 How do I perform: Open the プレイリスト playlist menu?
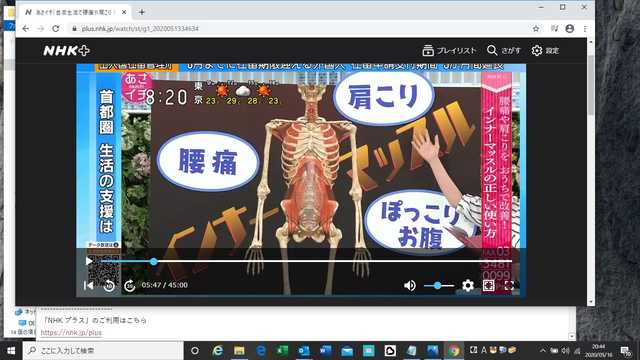[x=449, y=51]
